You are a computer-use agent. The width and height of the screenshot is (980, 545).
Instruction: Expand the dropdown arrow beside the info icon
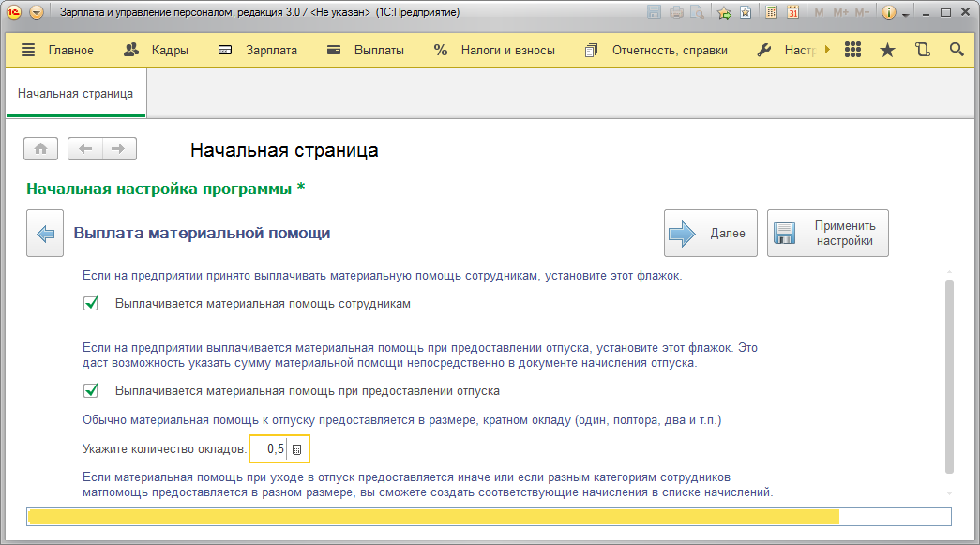[905, 14]
